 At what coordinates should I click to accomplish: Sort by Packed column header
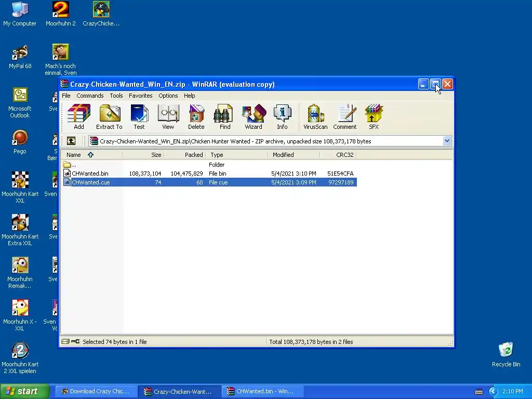[x=185, y=155]
